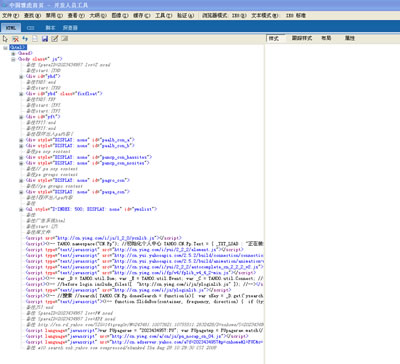The height and width of the screenshot is (364, 400).
Task: Switch to the 脚本 tab
Action: [x=50, y=28]
